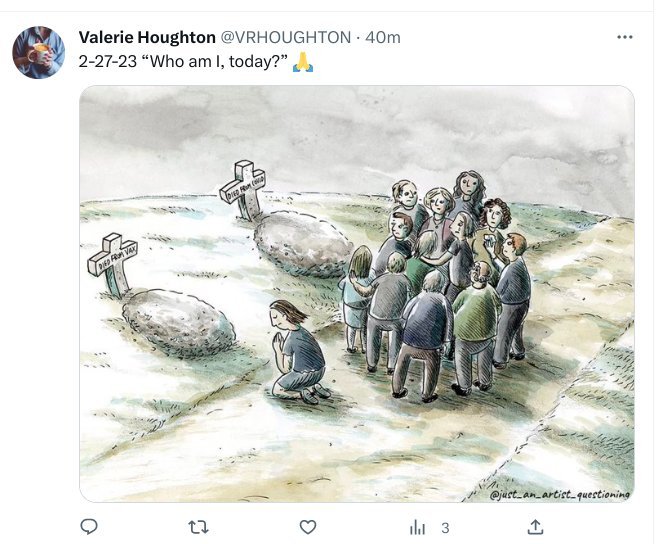Retweet this post using the retweet icon
Screen dimensions: 667x544
coord(198,526)
